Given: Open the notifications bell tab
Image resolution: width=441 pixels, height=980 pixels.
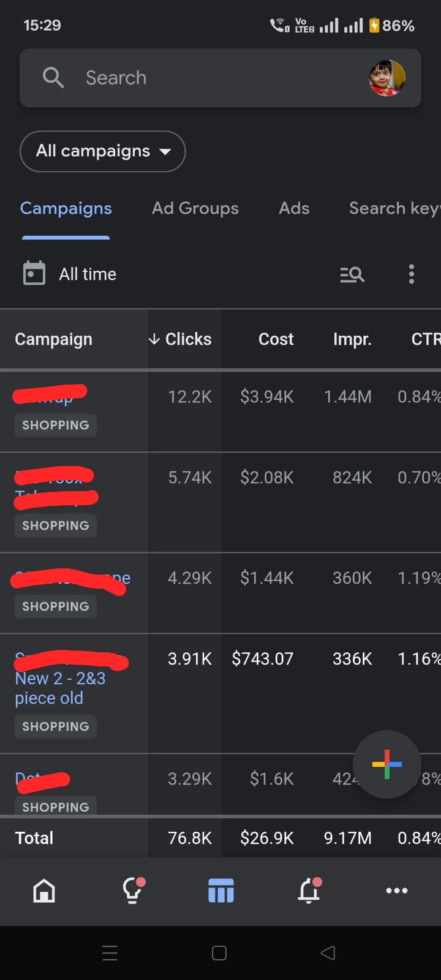Looking at the screenshot, I should 309,891.
